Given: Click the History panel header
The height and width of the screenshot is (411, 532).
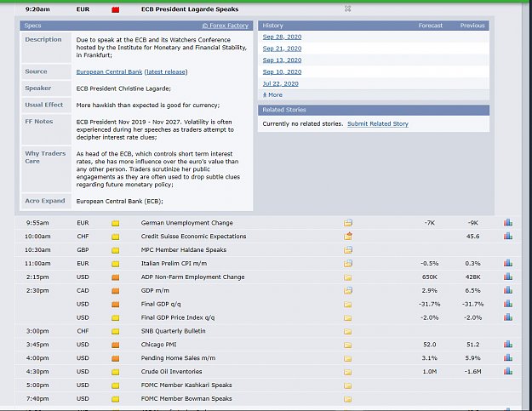Looking at the screenshot, I should click(x=374, y=26).
